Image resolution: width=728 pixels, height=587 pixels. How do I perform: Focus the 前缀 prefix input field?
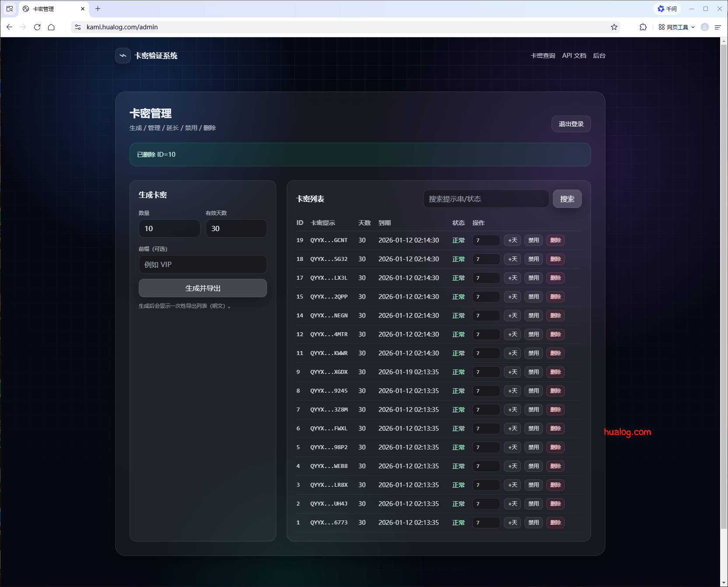pyautogui.click(x=203, y=265)
